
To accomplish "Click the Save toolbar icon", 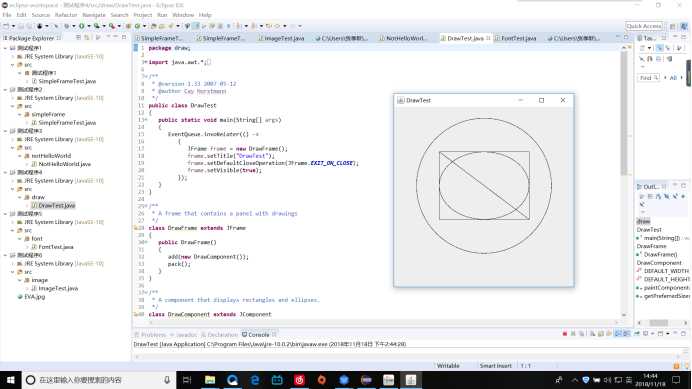I will pyautogui.click(x=21, y=26).
